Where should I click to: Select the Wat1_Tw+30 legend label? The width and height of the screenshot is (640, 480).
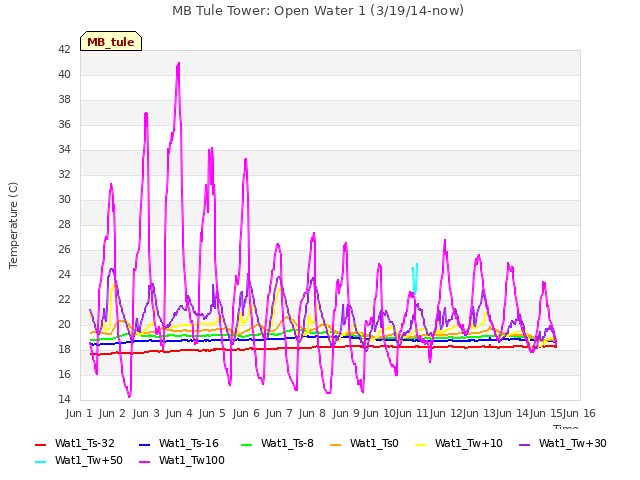(573, 444)
